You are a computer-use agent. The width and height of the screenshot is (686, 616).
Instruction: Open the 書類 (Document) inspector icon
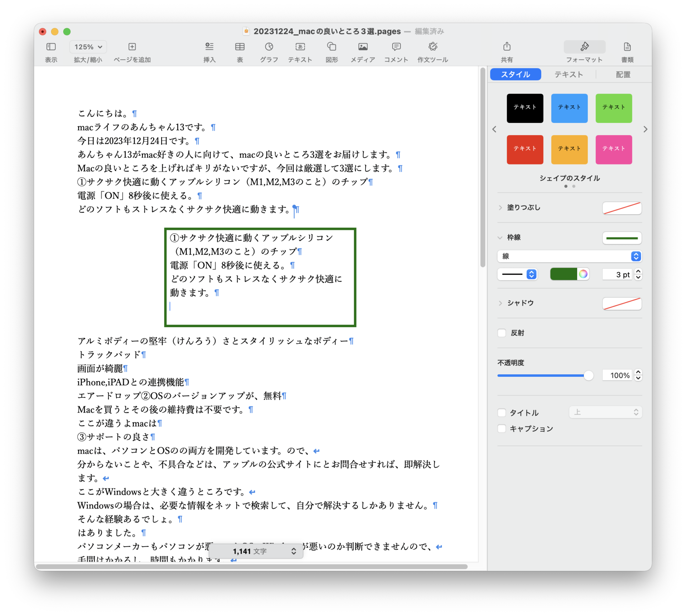(627, 47)
